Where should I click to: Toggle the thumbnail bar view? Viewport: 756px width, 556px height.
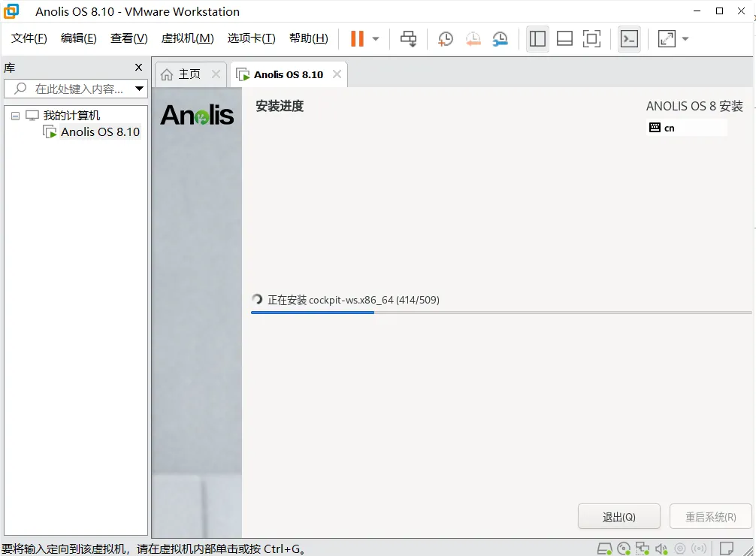564,38
